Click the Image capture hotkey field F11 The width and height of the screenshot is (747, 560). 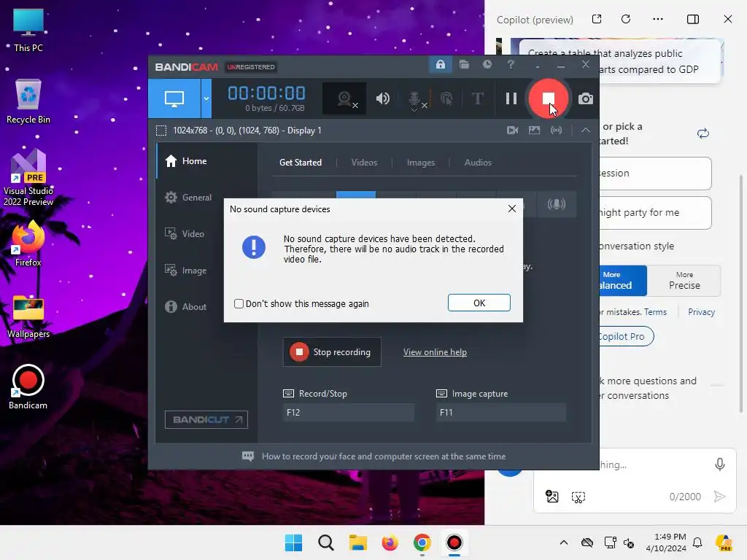coord(501,413)
